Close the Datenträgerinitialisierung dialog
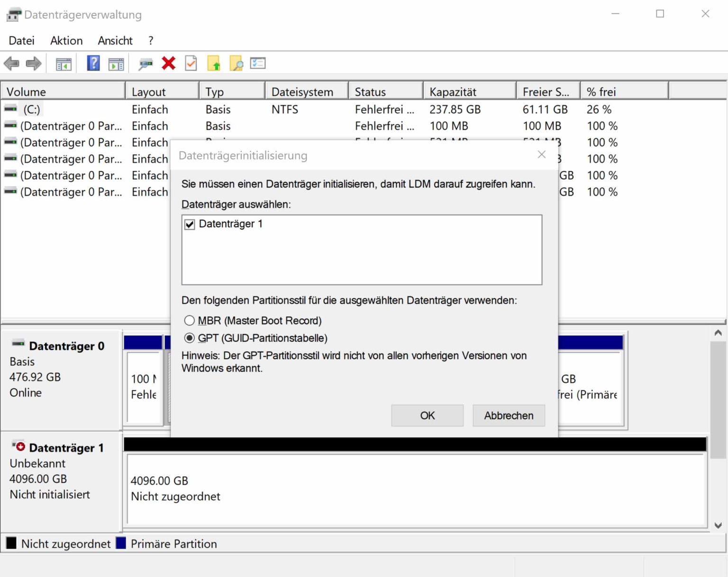Image resolution: width=728 pixels, height=577 pixels. click(542, 155)
